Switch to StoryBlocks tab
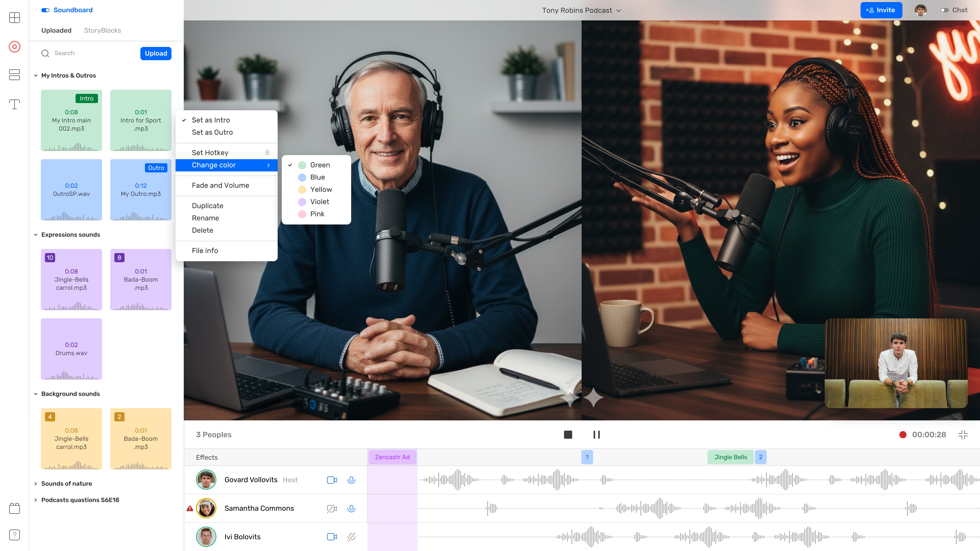The height and width of the screenshot is (551, 980). [x=102, y=30]
